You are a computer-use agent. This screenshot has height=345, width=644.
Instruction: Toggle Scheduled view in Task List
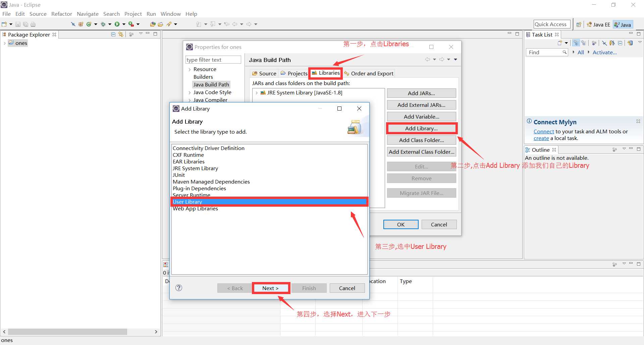point(584,43)
